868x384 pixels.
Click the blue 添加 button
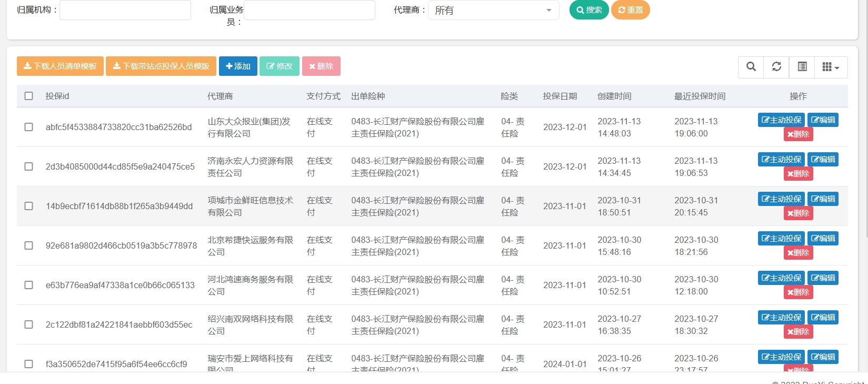pyautogui.click(x=238, y=66)
